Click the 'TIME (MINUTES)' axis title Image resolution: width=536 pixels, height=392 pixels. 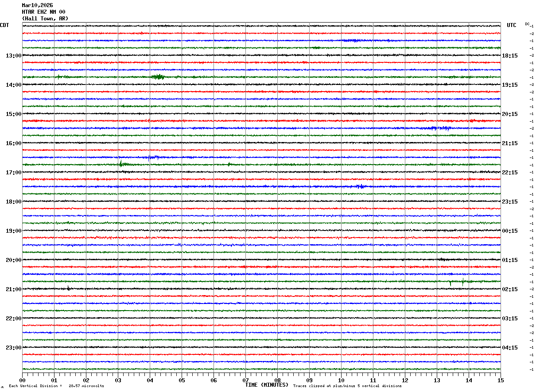tap(267, 385)
